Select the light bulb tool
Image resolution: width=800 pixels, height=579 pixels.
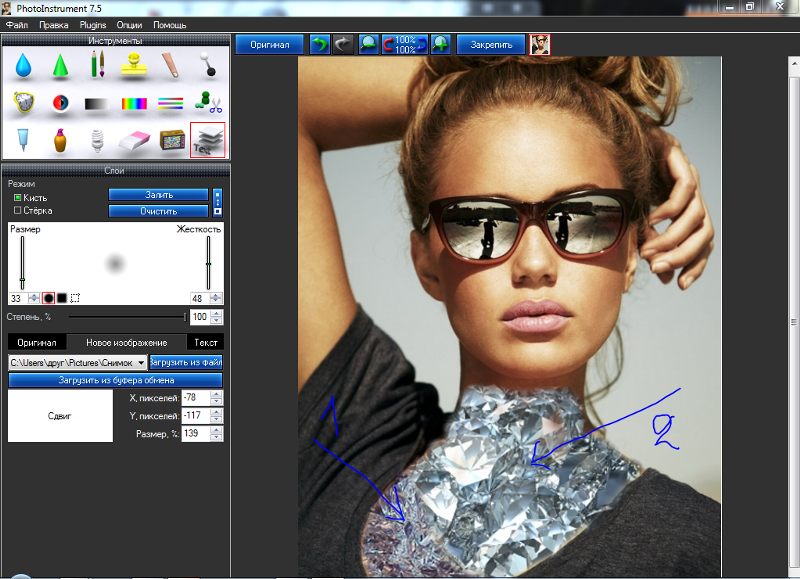click(97, 140)
